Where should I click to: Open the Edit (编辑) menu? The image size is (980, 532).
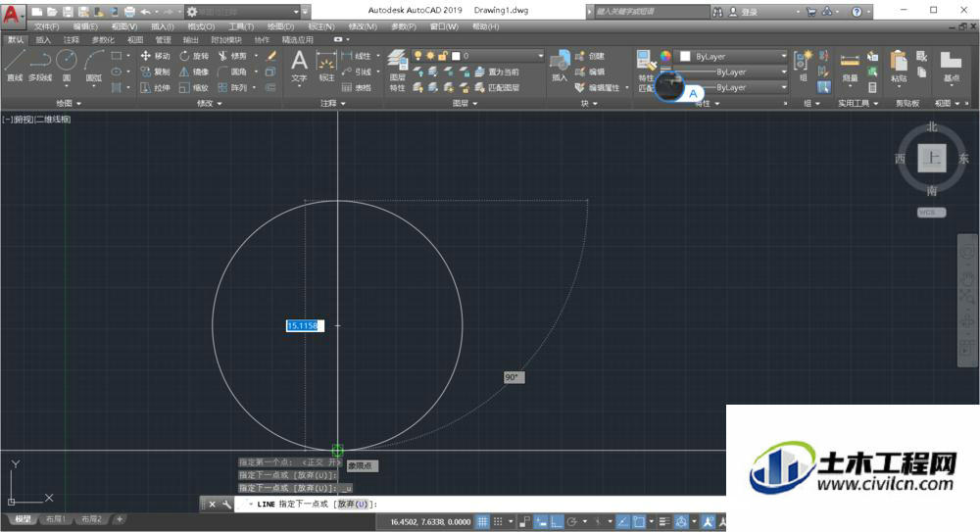pyautogui.click(x=85, y=26)
